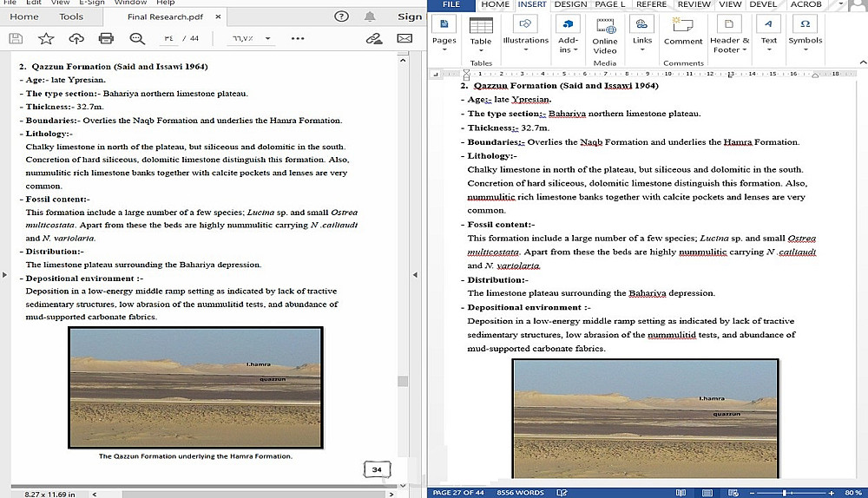Share a link to the PDF
The height and width of the screenshot is (498, 868).
coord(374,39)
